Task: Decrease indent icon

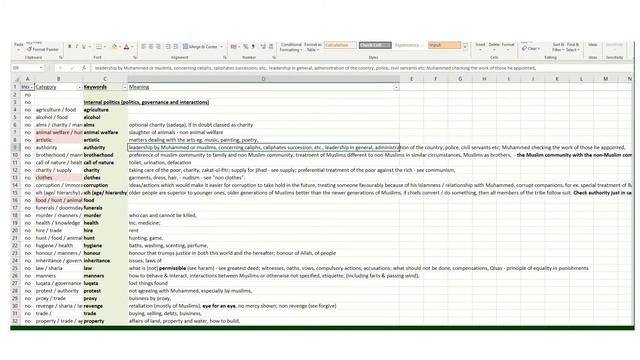Action: click(168, 47)
